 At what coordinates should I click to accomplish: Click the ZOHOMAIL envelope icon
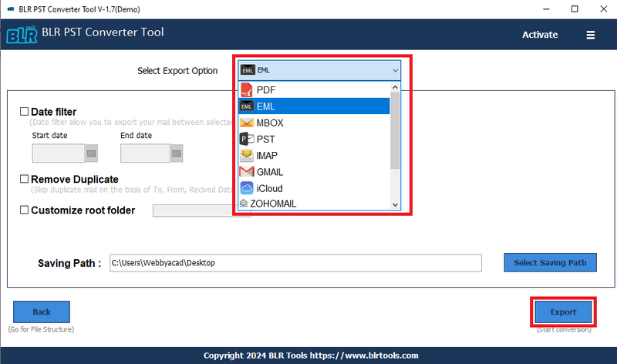pyautogui.click(x=244, y=204)
